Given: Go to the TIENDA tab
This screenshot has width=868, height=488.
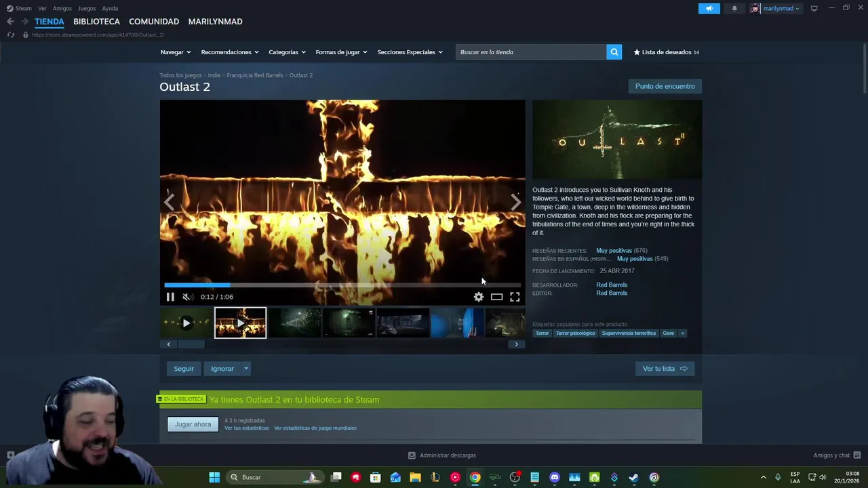Looking at the screenshot, I should 50,22.
